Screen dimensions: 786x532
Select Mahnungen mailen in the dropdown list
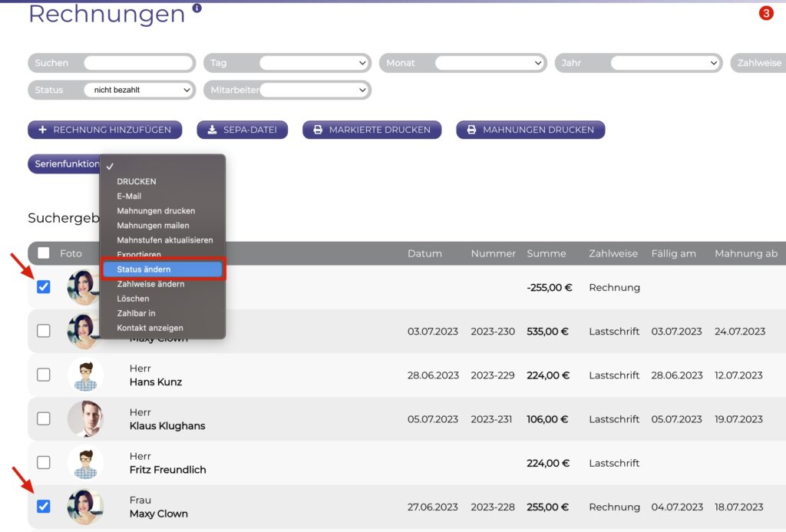click(153, 226)
